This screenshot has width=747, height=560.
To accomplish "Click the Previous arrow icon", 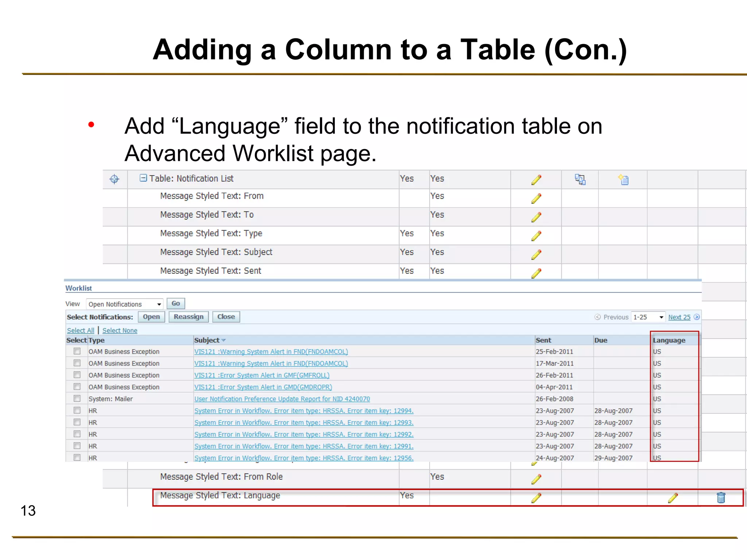I will 597,317.
